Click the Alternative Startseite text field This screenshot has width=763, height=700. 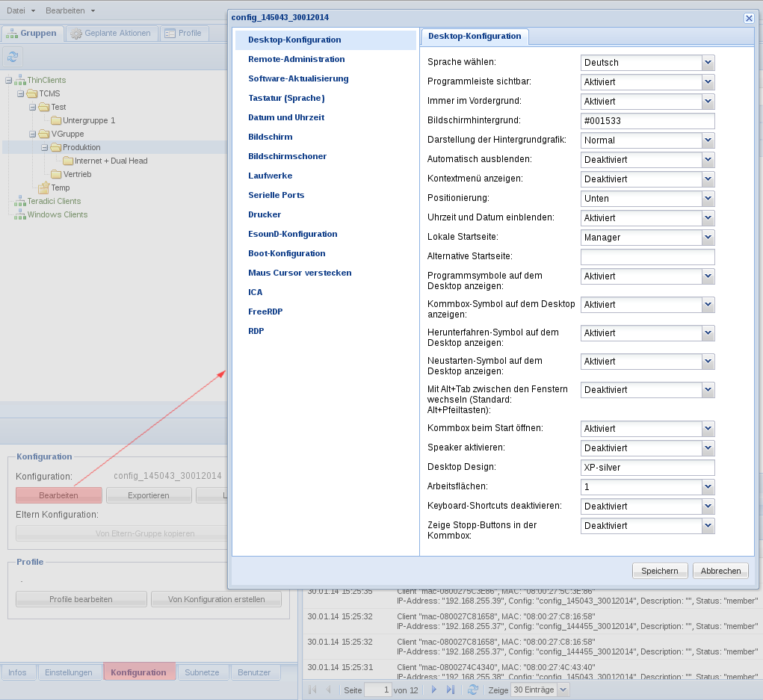[647, 257]
